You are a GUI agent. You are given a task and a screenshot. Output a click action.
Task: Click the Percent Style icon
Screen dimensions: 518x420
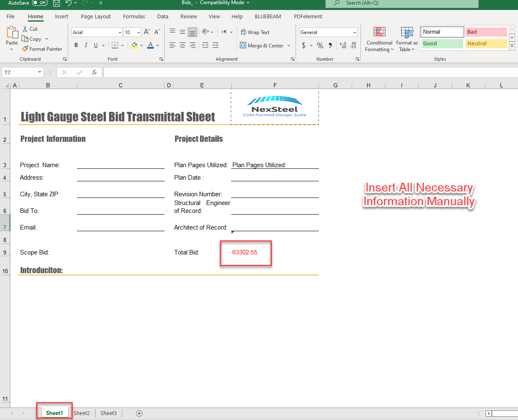tap(320, 45)
